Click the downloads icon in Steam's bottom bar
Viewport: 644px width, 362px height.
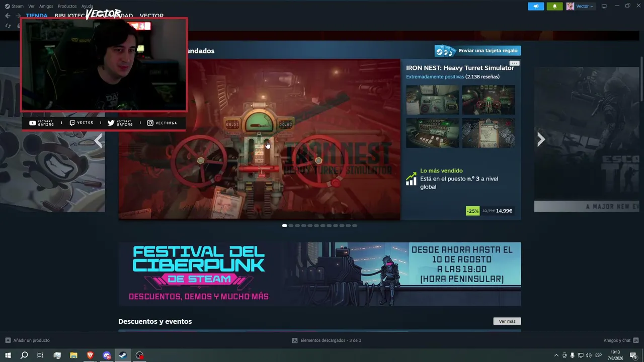point(295,340)
